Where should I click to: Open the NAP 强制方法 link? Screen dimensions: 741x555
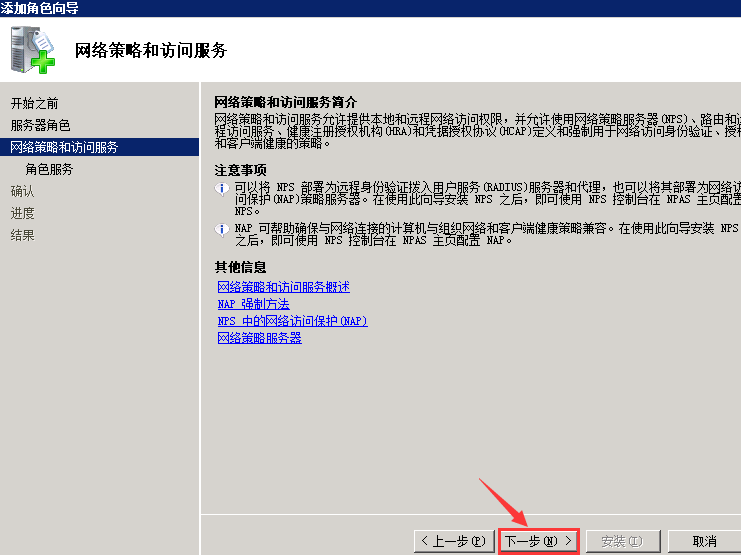253,304
